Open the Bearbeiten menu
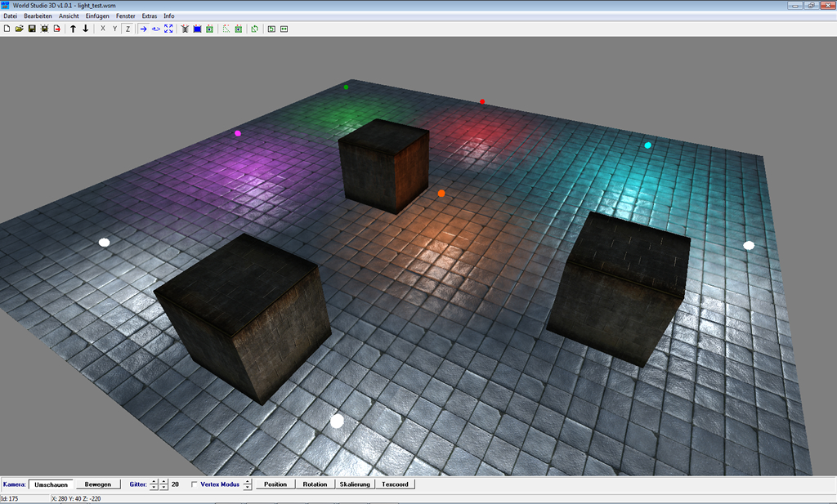 tap(38, 16)
